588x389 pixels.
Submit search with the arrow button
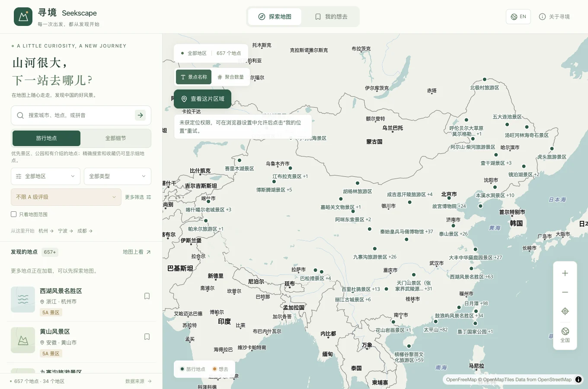(140, 115)
